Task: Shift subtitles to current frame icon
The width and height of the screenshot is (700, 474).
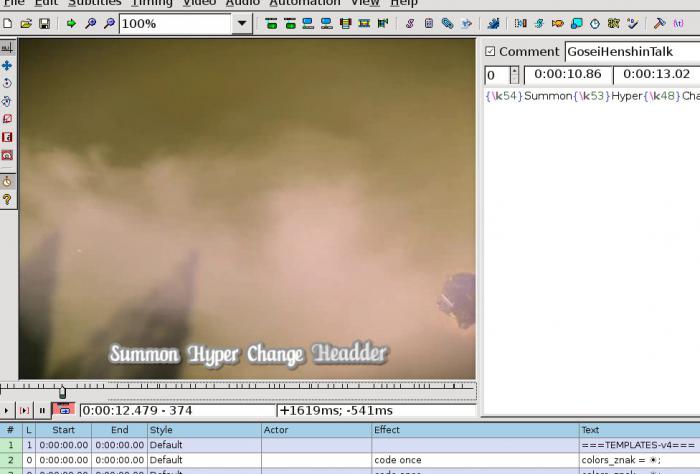Action: 383,23
